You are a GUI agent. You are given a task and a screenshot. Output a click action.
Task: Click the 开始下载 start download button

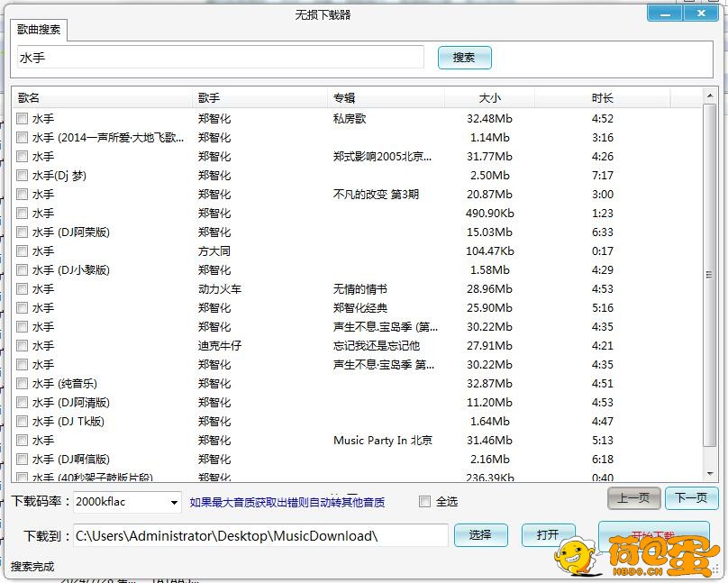pyautogui.click(x=654, y=535)
